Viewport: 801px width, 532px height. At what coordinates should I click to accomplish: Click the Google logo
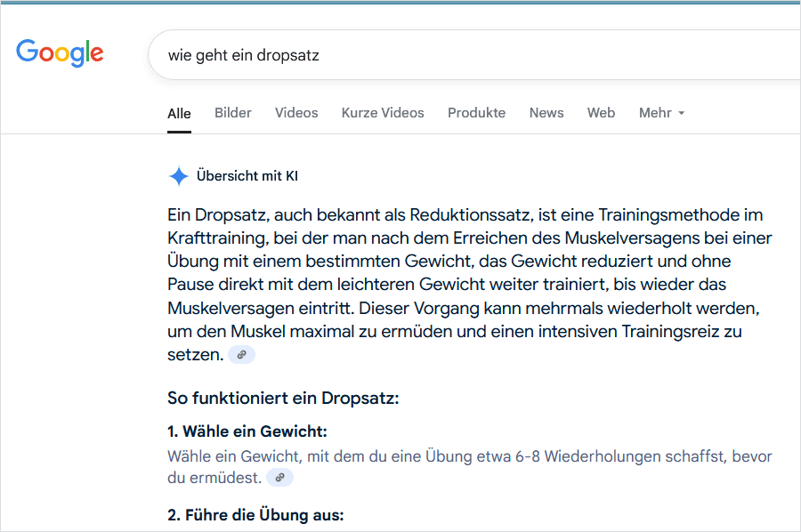(x=60, y=52)
